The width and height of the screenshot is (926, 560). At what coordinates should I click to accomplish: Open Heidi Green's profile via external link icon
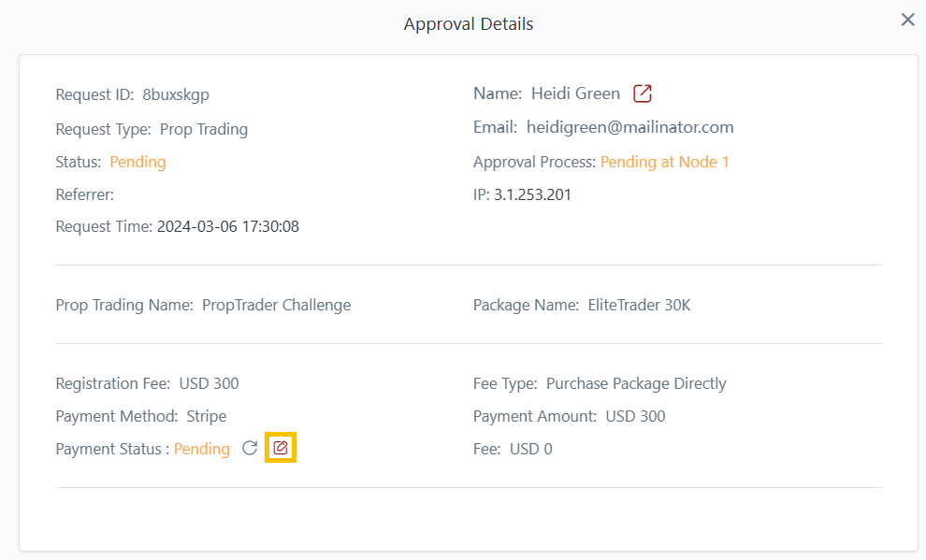[643, 93]
